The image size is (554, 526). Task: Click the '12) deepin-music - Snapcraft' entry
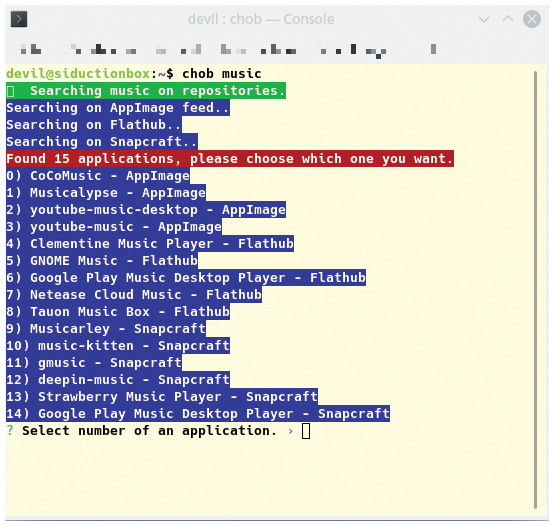coord(118,379)
